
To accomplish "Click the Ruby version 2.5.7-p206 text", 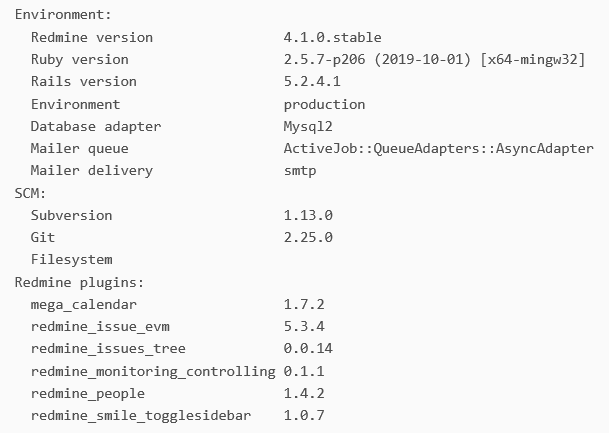I will (x=324, y=59).
